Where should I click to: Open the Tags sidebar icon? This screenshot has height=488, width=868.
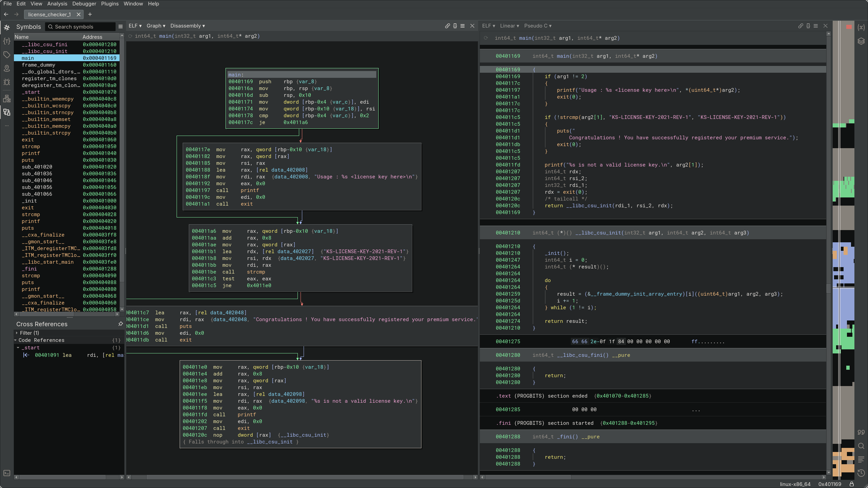click(x=7, y=55)
